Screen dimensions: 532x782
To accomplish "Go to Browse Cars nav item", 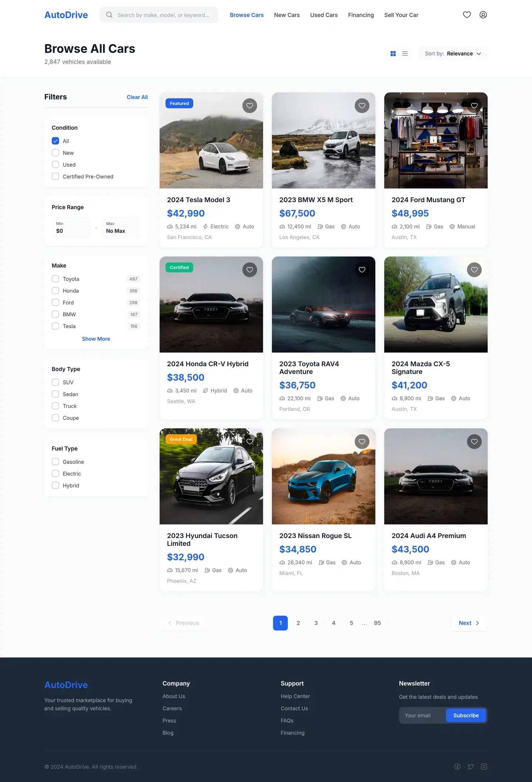I will pos(247,15).
